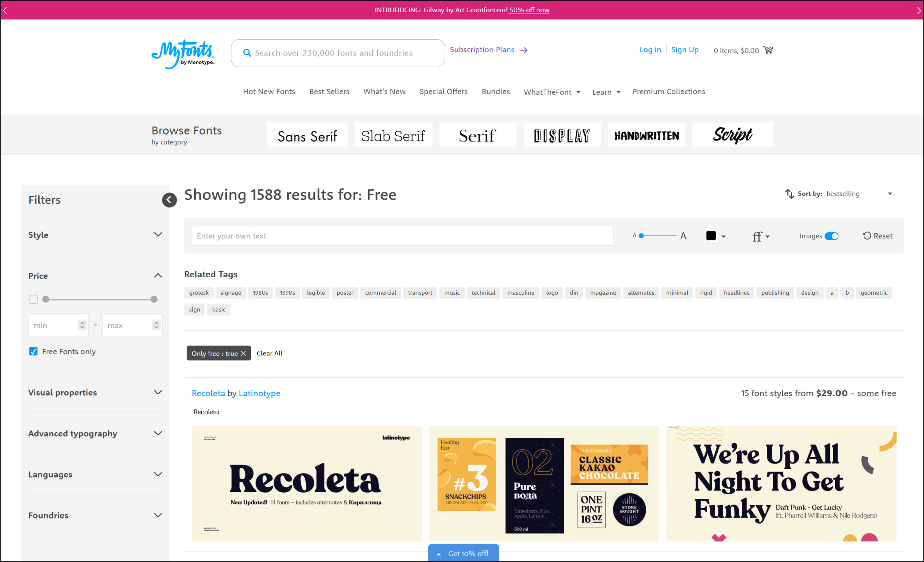Remove the Only free : true filter X
This screenshot has height=562, width=924.
(x=243, y=353)
